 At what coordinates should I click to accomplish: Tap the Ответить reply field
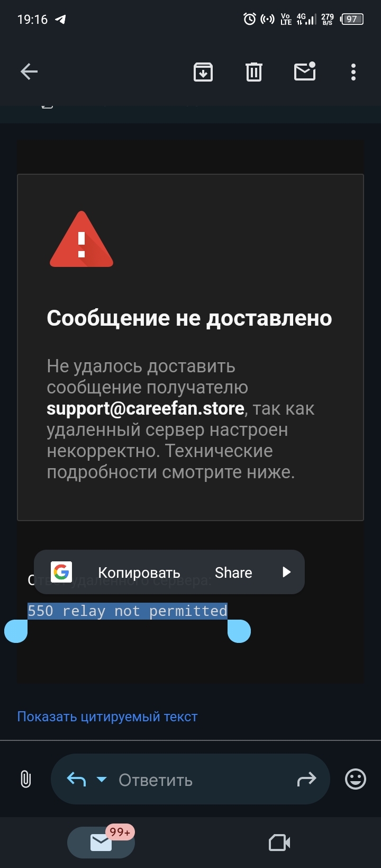tap(190, 780)
